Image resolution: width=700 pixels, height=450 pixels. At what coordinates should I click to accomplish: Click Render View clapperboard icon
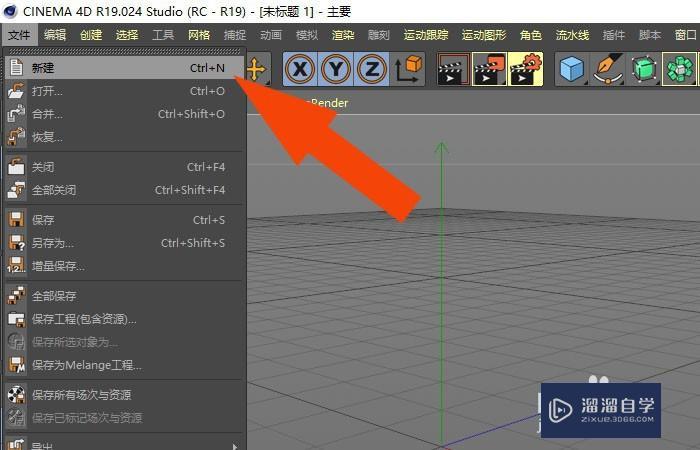[x=453, y=69]
